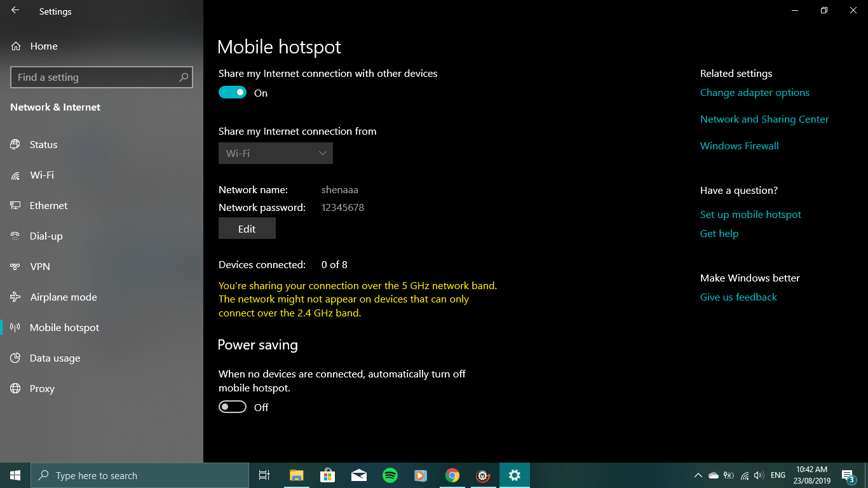
Task: Open the Status page via globe icon
Action: 15,144
